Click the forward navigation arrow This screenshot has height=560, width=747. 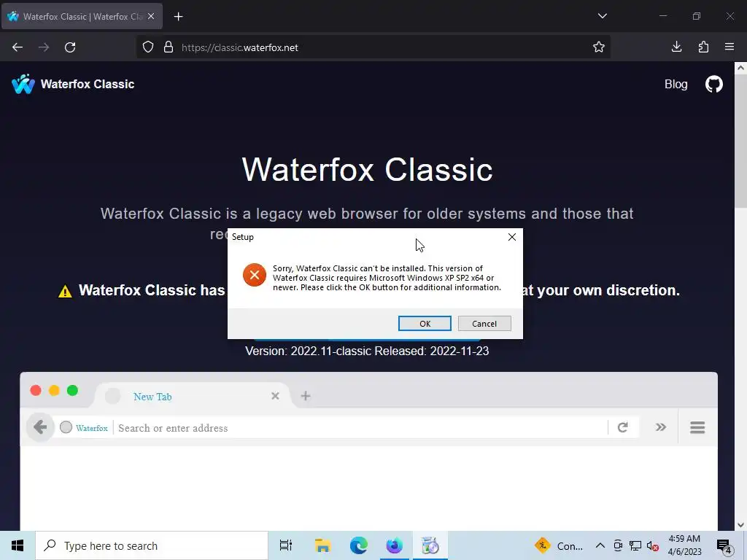coord(44,47)
